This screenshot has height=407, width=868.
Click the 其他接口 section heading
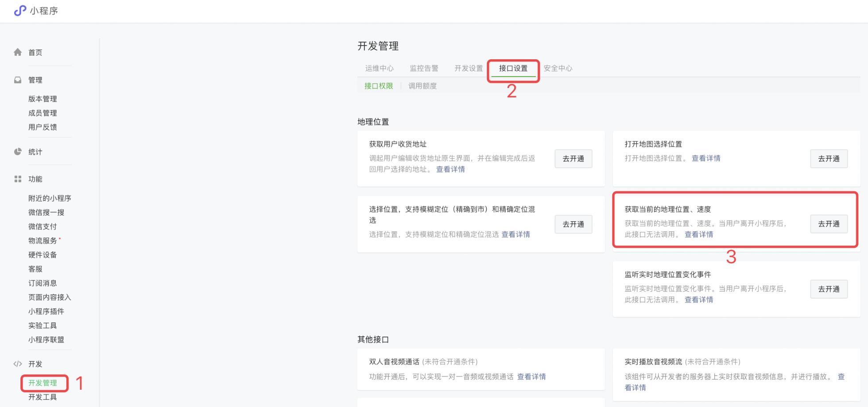pos(373,339)
